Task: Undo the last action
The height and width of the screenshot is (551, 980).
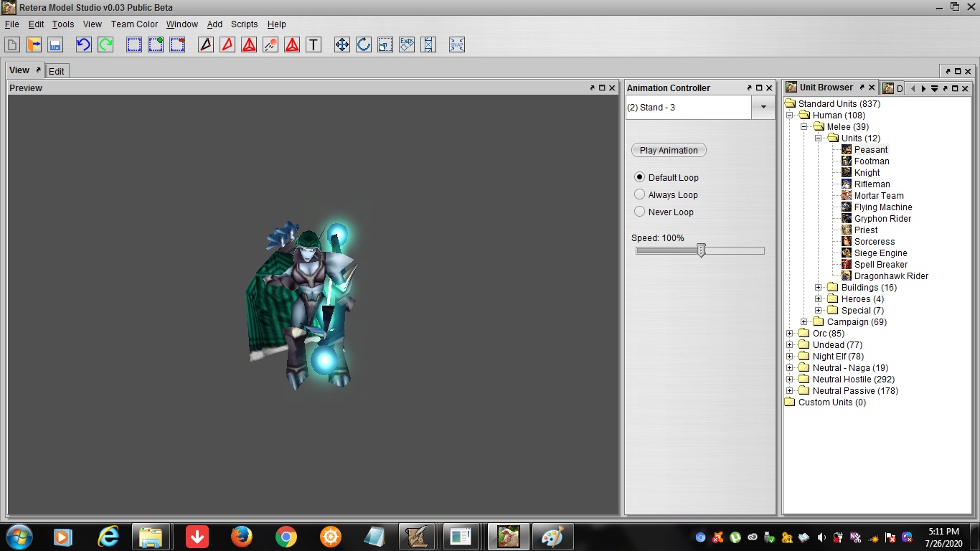Action: (84, 44)
